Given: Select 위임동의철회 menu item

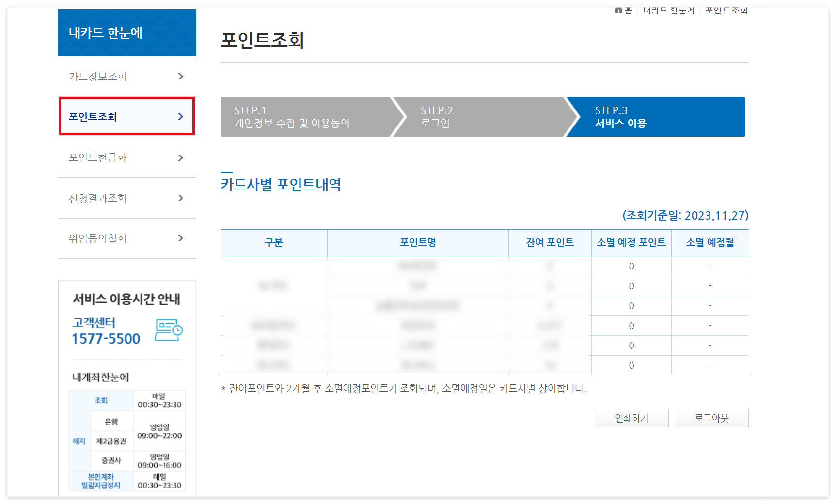Looking at the screenshot, I should click(x=97, y=238).
